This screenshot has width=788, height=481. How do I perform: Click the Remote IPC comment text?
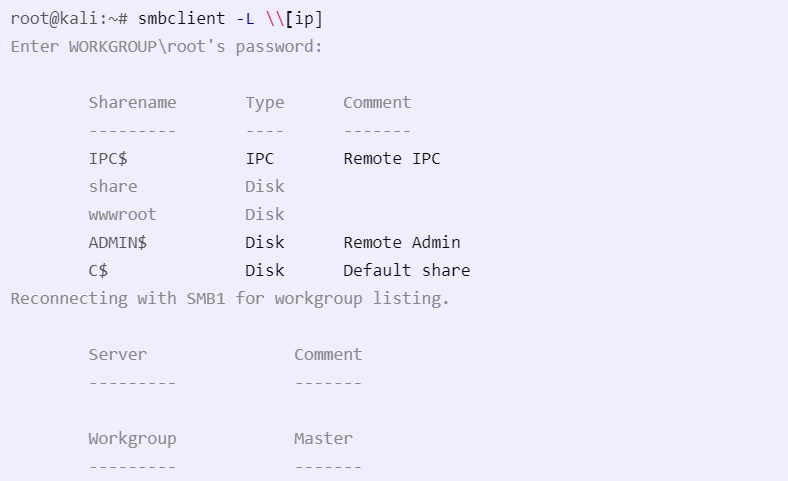click(x=391, y=159)
